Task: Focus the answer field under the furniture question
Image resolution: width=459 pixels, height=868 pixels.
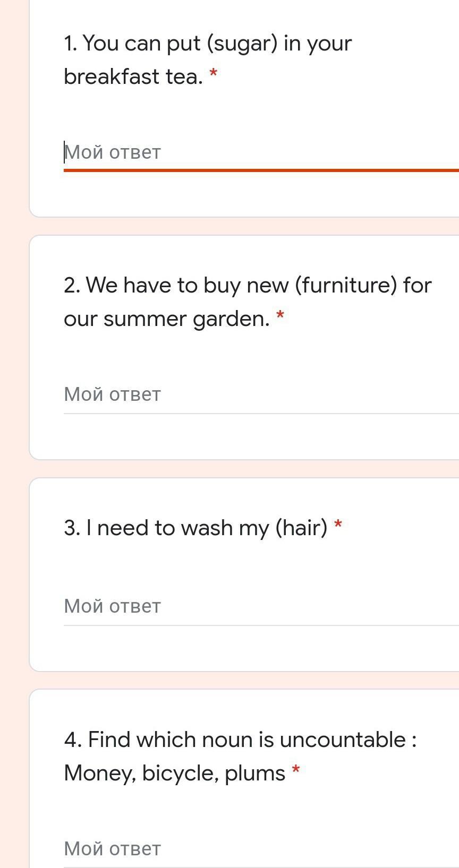Action: (x=260, y=394)
